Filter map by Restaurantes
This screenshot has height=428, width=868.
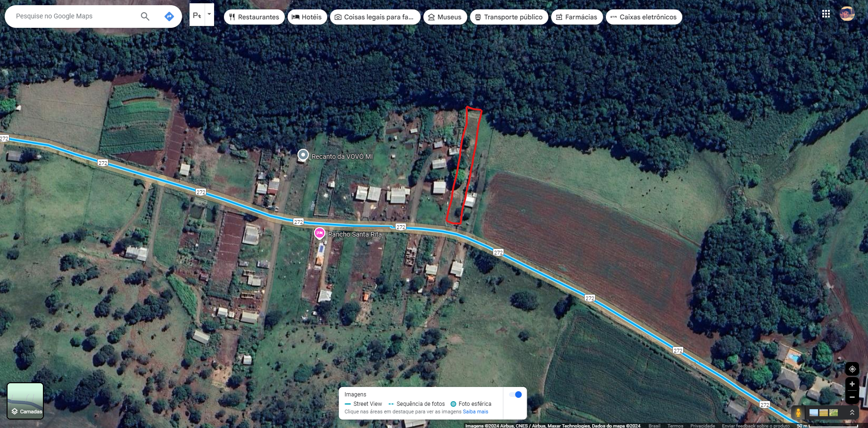point(254,17)
